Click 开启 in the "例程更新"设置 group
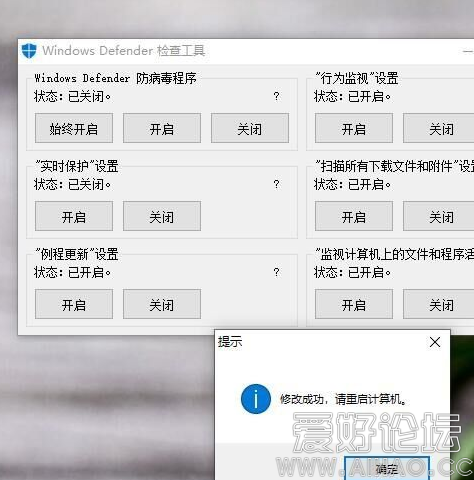The image size is (474, 480). point(74,304)
